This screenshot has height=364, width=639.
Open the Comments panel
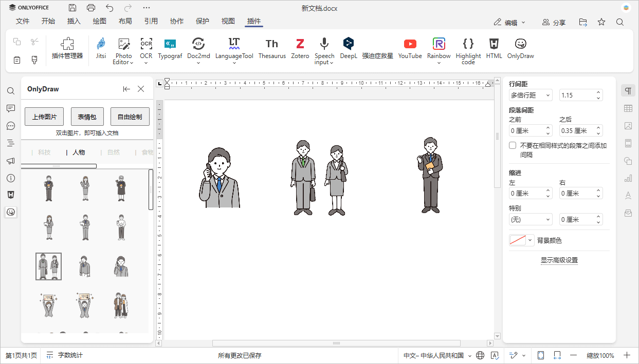(x=11, y=108)
